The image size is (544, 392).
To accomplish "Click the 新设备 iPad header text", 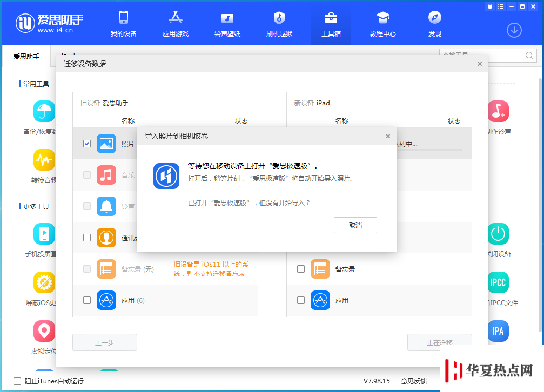I will pyautogui.click(x=312, y=103).
